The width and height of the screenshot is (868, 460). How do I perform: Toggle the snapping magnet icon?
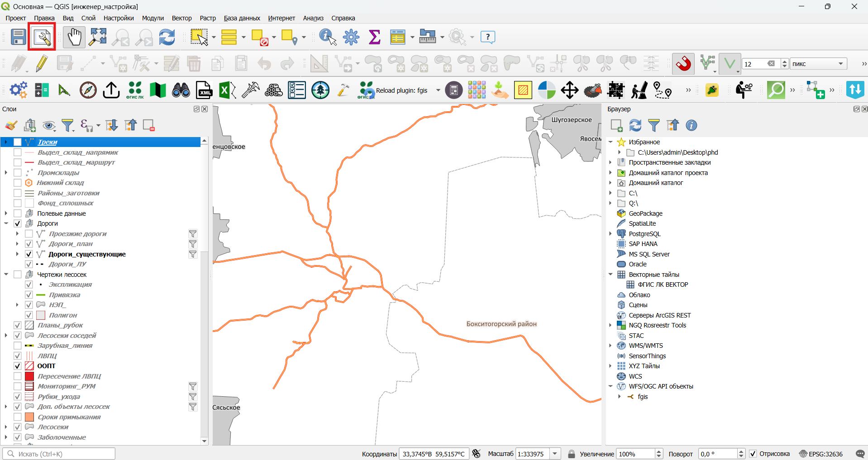[683, 64]
